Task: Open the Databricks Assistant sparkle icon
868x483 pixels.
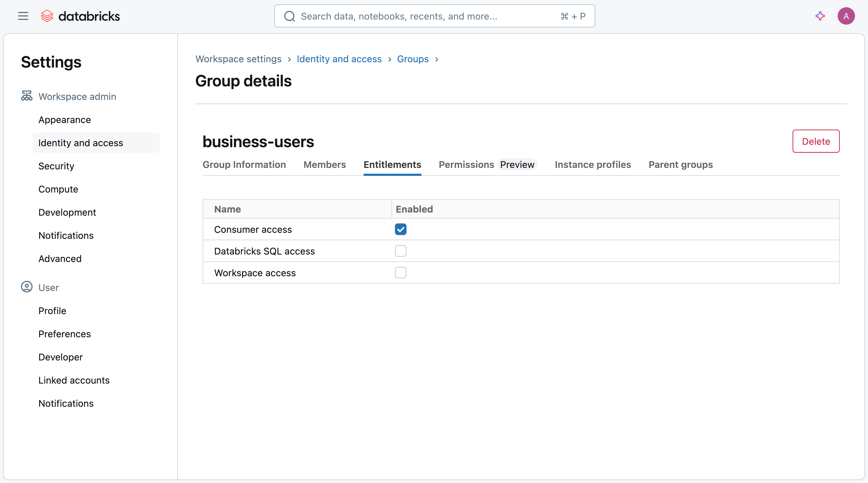Action: click(820, 16)
